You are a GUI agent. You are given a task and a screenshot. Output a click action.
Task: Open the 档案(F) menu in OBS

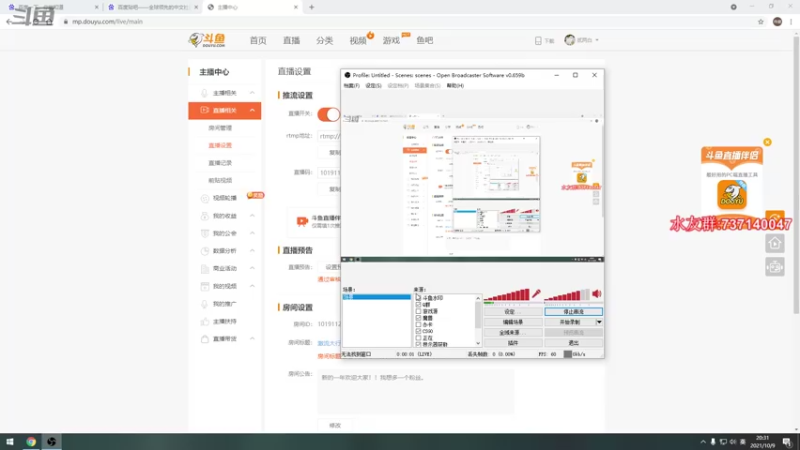pos(352,86)
